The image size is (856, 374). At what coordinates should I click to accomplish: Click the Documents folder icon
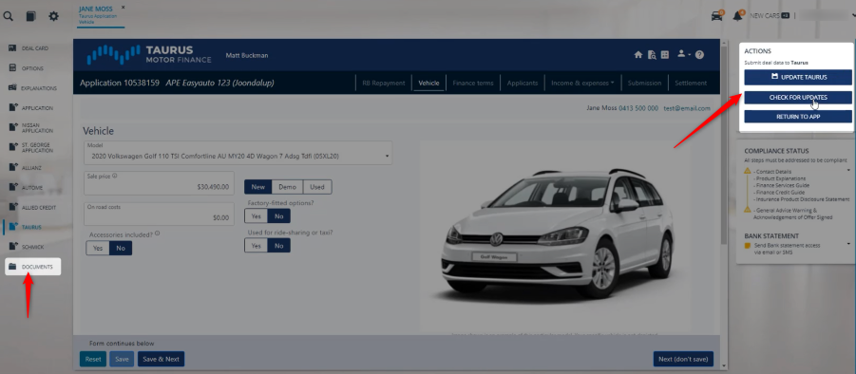point(13,266)
